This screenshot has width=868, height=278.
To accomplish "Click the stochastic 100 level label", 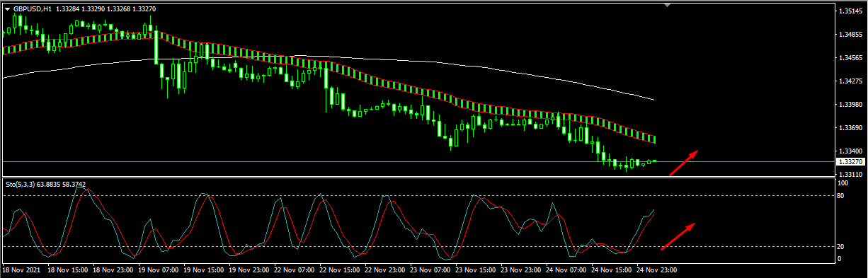I will [843, 183].
